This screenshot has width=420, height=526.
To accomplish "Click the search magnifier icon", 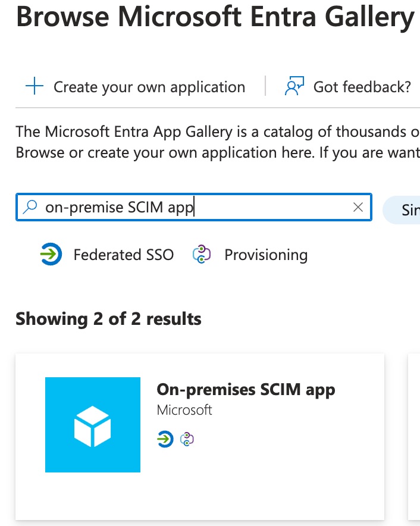I will [x=29, y=207].
